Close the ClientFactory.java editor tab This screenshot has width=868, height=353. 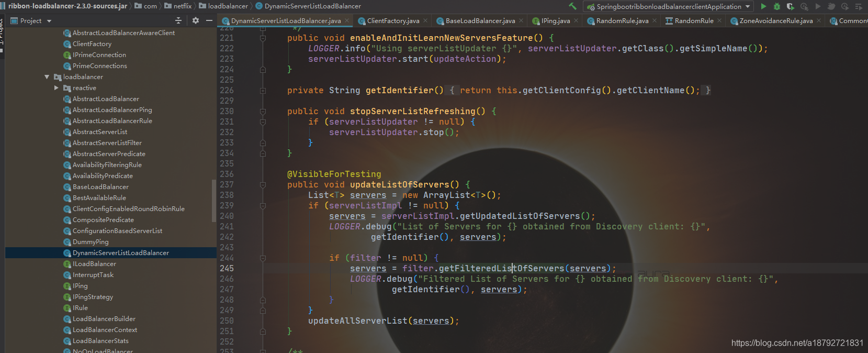425,21
